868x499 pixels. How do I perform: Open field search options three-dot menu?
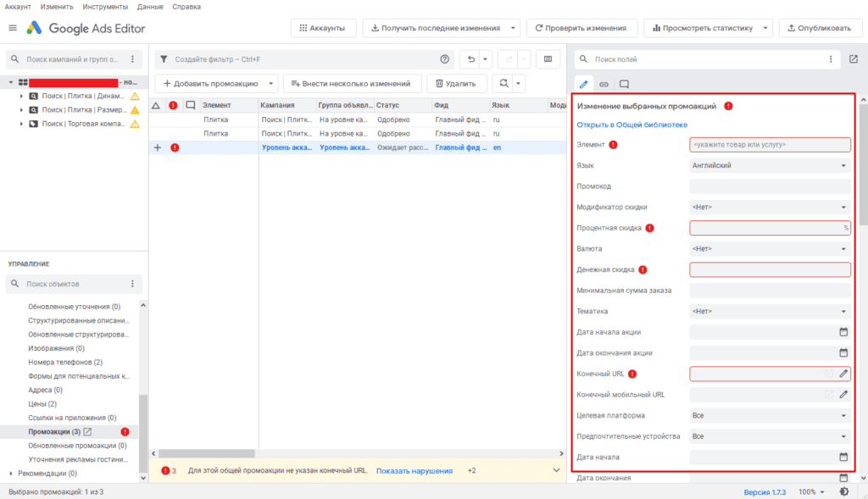click(831, 59)
